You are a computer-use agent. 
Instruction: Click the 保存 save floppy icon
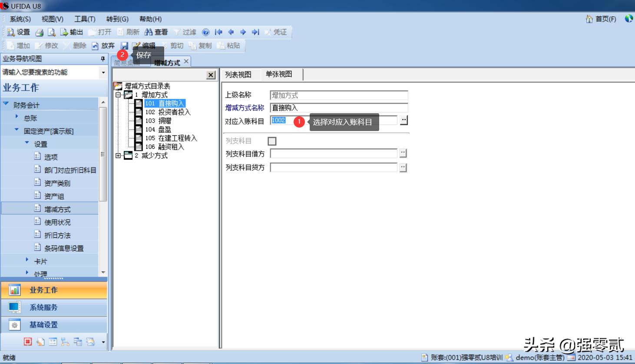click(125, 46)
